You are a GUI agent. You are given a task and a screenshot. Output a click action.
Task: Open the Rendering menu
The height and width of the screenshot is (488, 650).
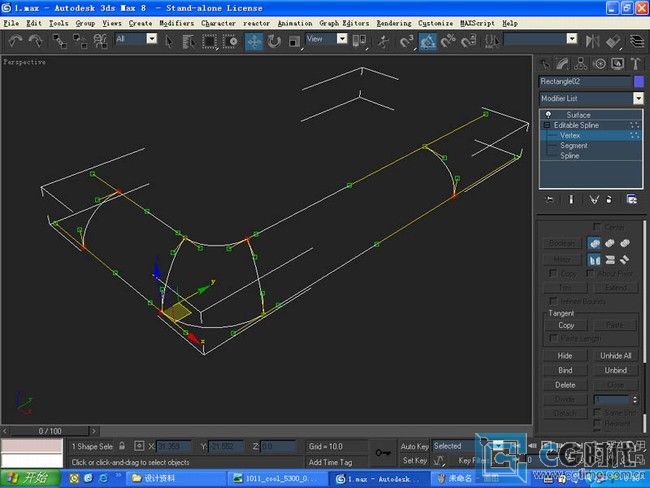[391, 22]
